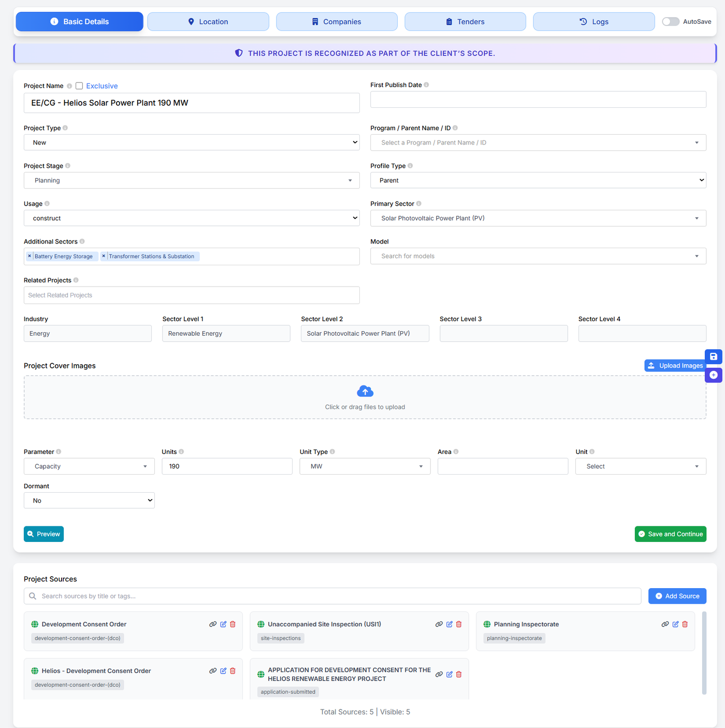Open the Tenders tab

[465, 22]
